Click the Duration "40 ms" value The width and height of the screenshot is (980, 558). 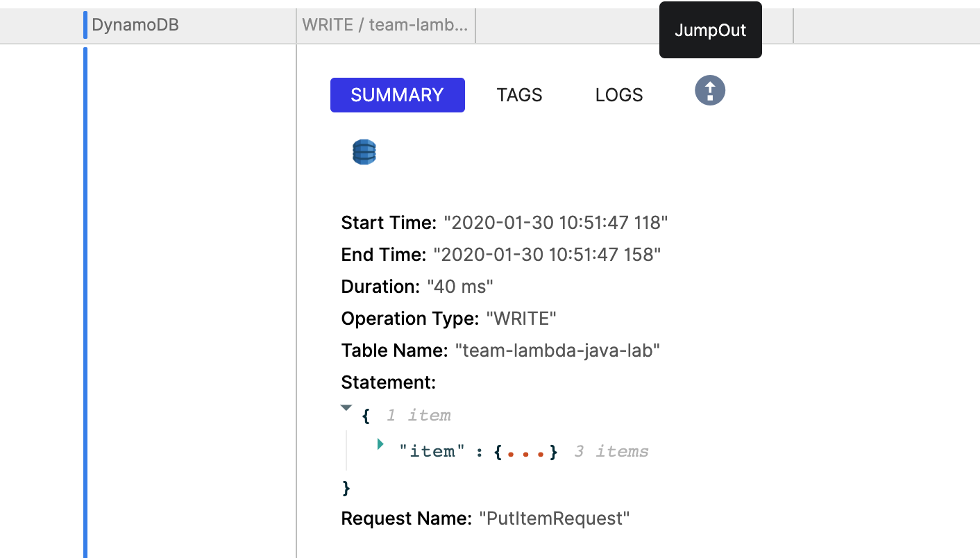point(460,287)
